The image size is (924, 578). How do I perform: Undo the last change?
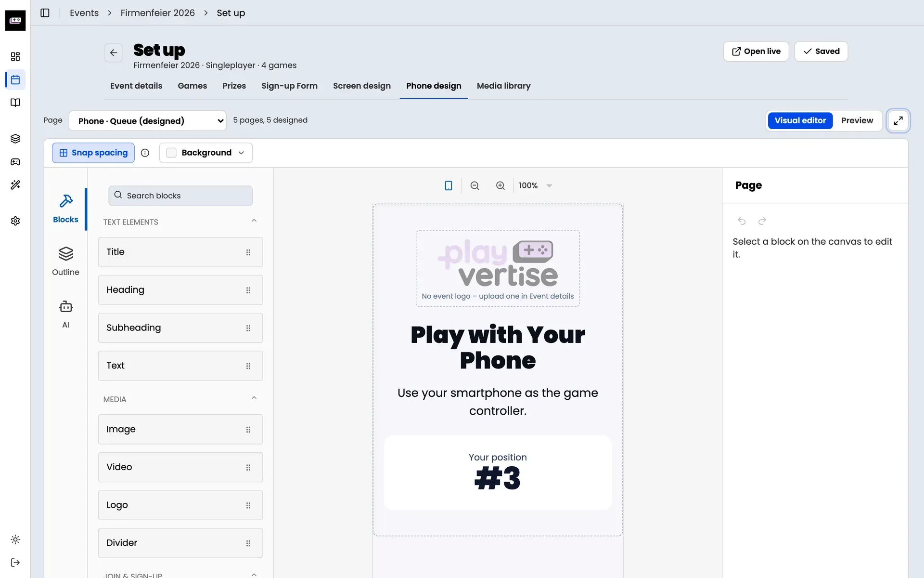742,221
